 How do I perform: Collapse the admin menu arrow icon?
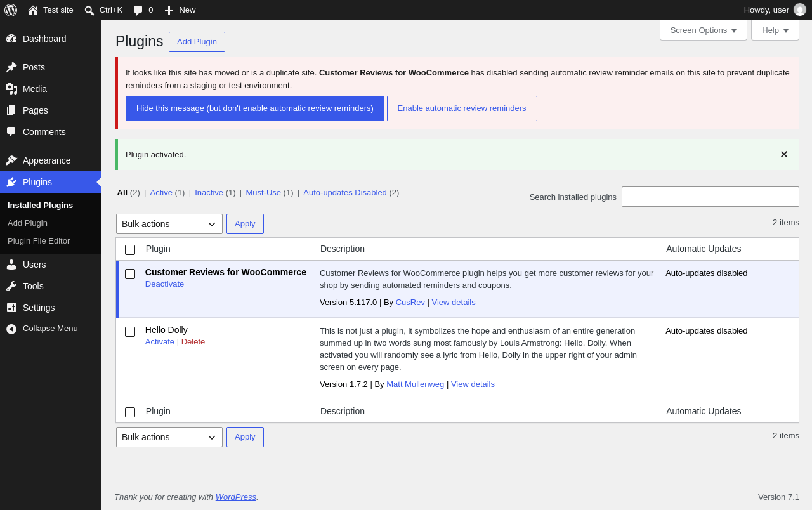pyautogui.click(x=11, y=329)
